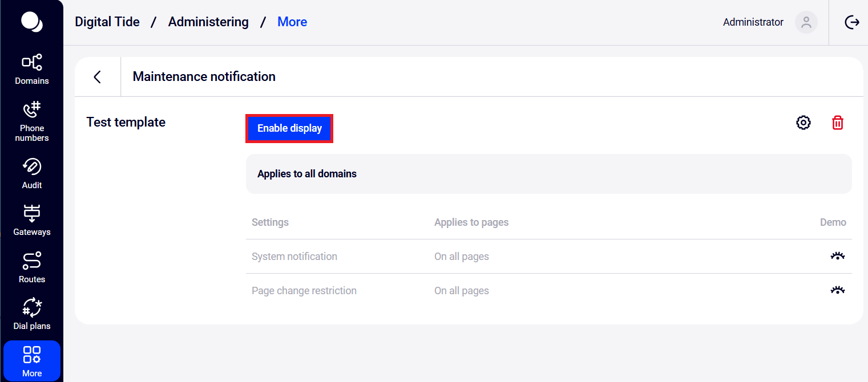Screen dimensions: 868x382
Task: Go to the Audit section
Action: 32,173
